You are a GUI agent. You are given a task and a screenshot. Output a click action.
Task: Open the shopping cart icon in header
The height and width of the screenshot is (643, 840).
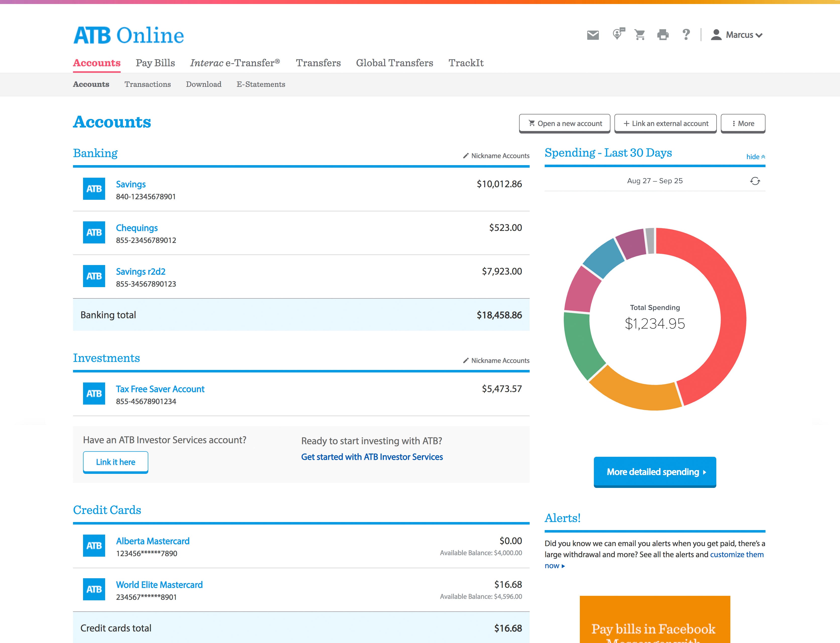tap(640, 35)
